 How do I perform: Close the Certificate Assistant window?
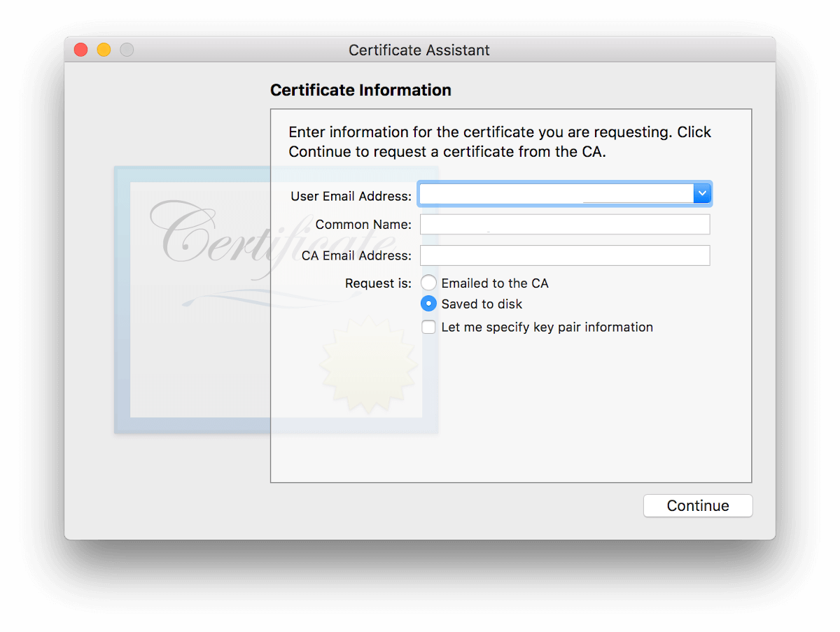point(81,50)
